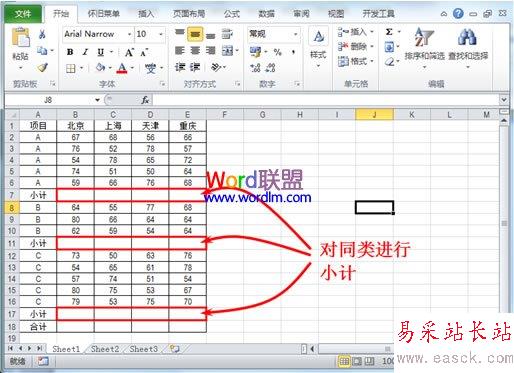Viewport: 514px width, 373px height.
Task: Click the Merge and Center icon
Action: [228, 51]
